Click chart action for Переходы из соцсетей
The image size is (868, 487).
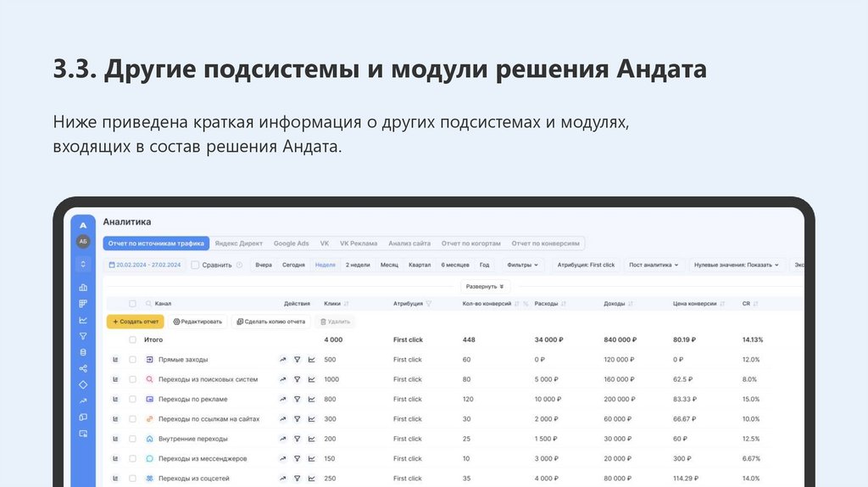point(312,479)
